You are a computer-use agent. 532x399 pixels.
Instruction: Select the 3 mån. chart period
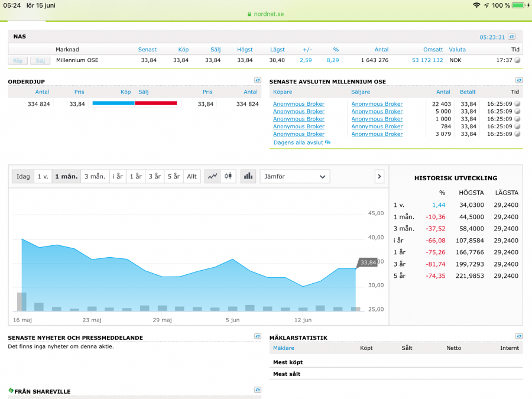point(95,176)
